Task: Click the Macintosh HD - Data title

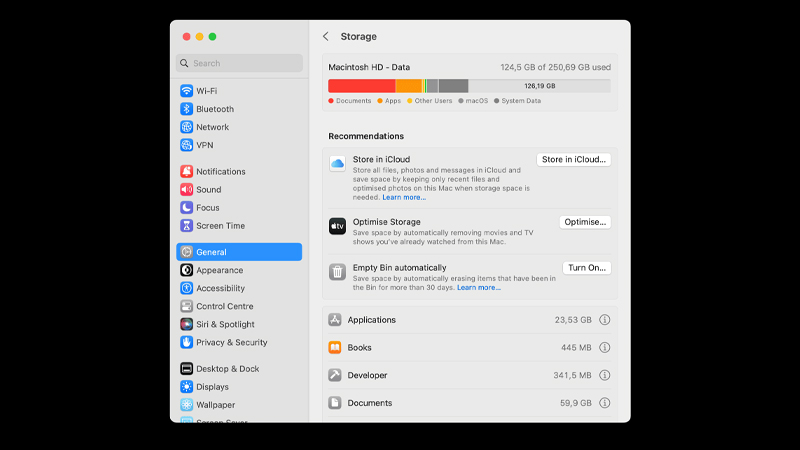Action: click(x=369, y=67)
